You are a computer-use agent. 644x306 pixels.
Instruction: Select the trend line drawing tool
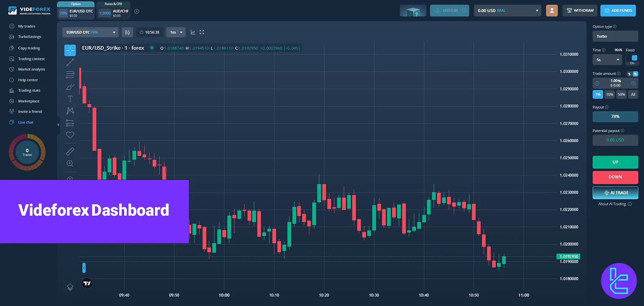pyautogui.click(x=70, y=63)
